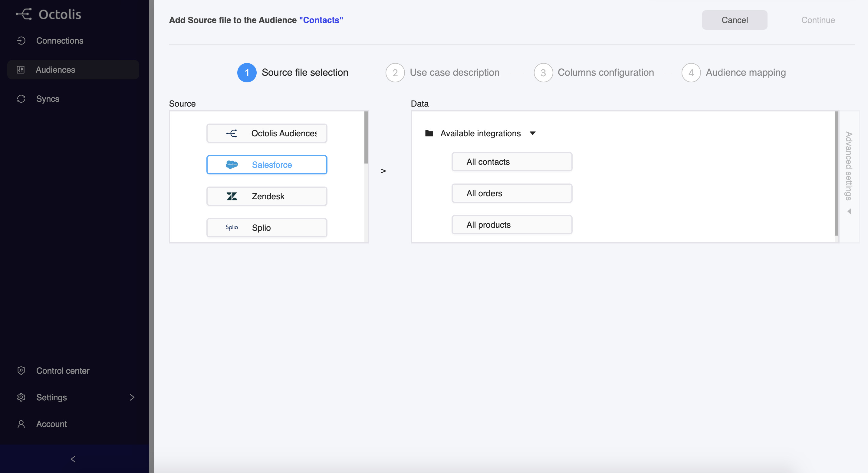Click the folder icon beside Available integrations
The image size is (868, 473).
[x=429, y=133]
